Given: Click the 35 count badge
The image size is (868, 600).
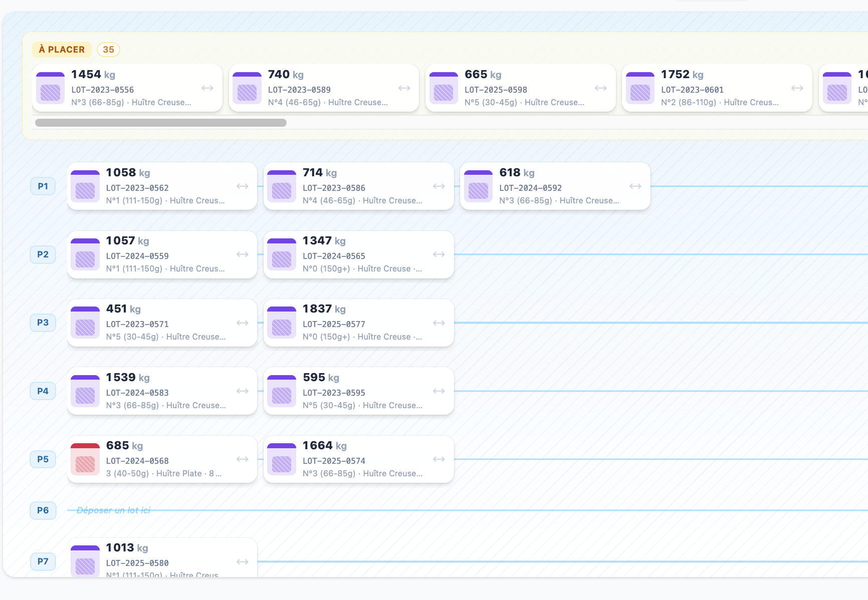Looking at the screenshot, I should (x=108, y=50).
